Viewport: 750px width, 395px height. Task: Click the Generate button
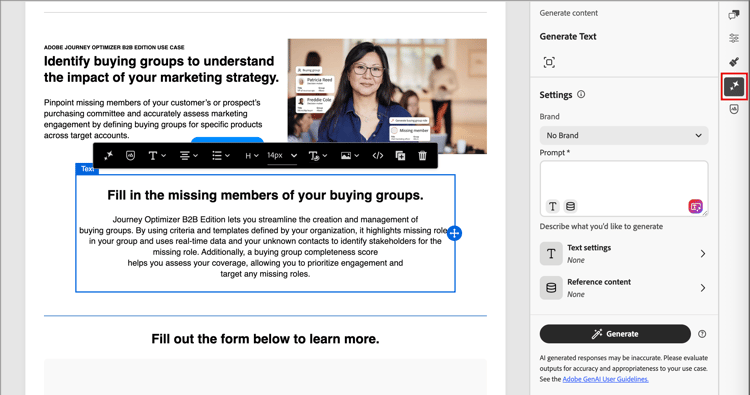click(x=615, y=334)
